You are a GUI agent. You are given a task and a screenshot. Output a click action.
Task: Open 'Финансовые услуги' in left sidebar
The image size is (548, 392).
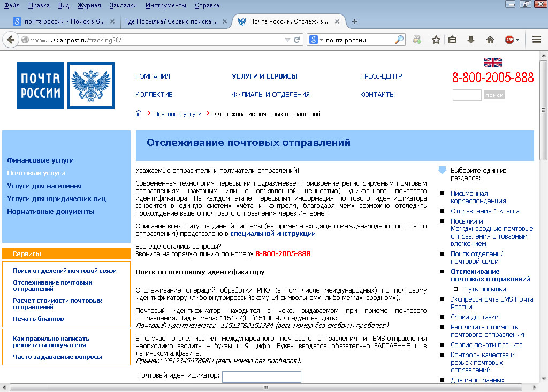pyautogui.click(x=40, y=160)
